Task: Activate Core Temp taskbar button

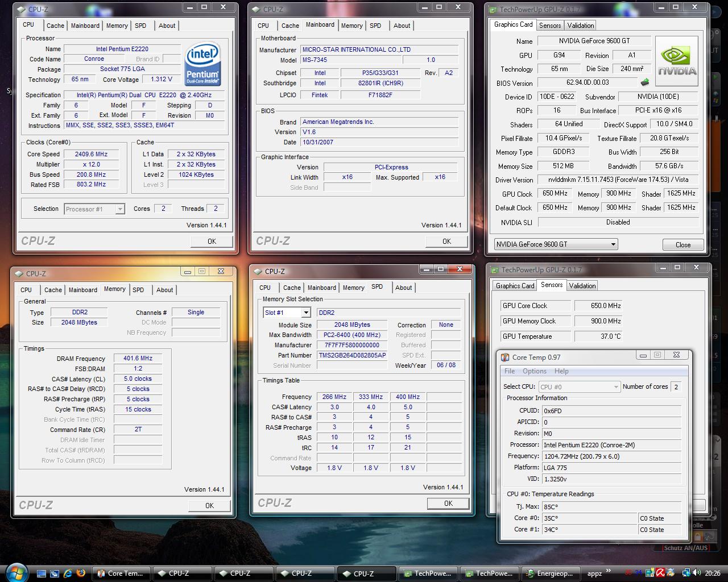Action: coord(122,573)
